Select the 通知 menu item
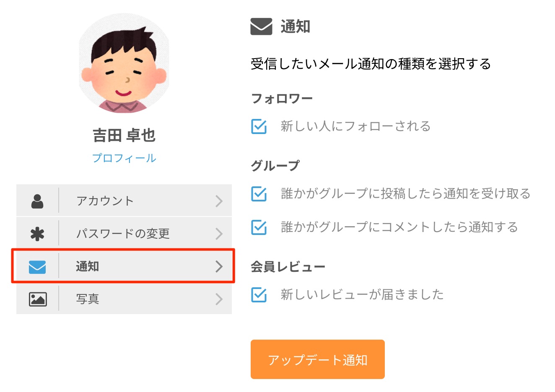 (88, 266)
